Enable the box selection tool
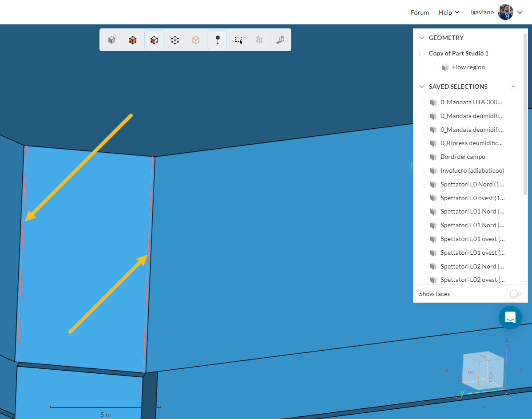The width and height of the screenshot is (532, 419). pos(239,40)
